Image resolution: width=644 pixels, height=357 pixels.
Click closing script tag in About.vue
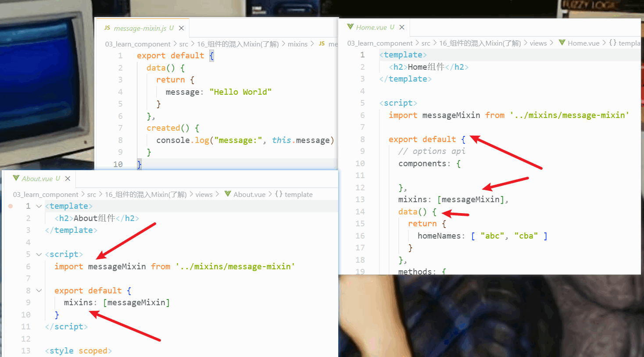(x=66, y=326)
